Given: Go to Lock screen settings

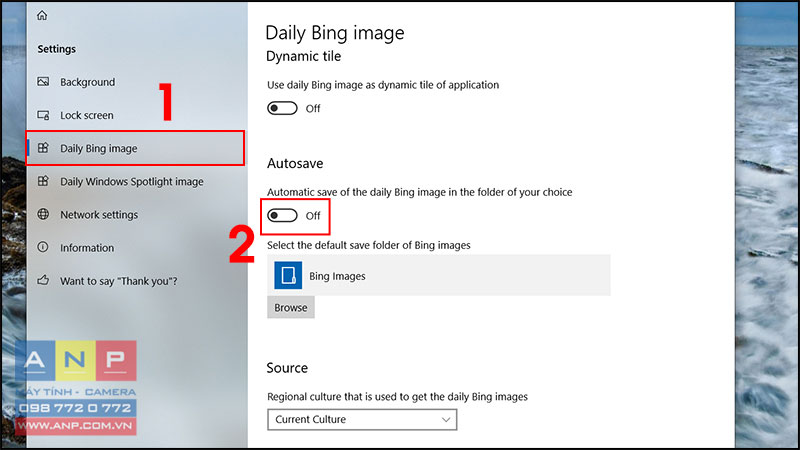Looking at the screenshot, I should point(135,115).
